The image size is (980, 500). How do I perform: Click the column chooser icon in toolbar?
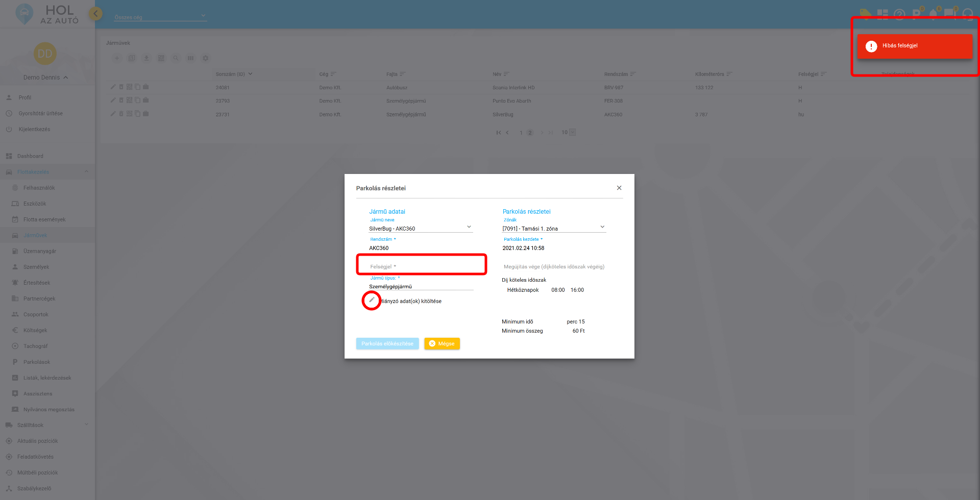(190, 58)
